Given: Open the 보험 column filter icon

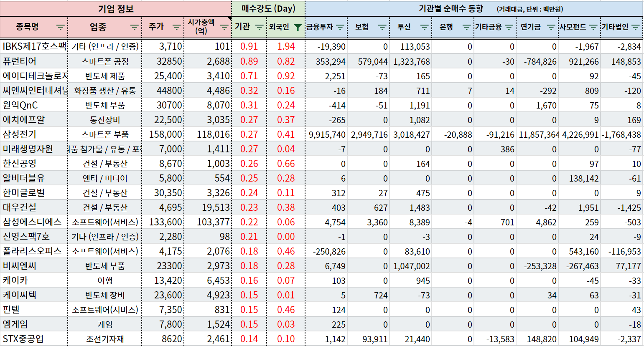Looking at the screenshot, I should [382, 27].
